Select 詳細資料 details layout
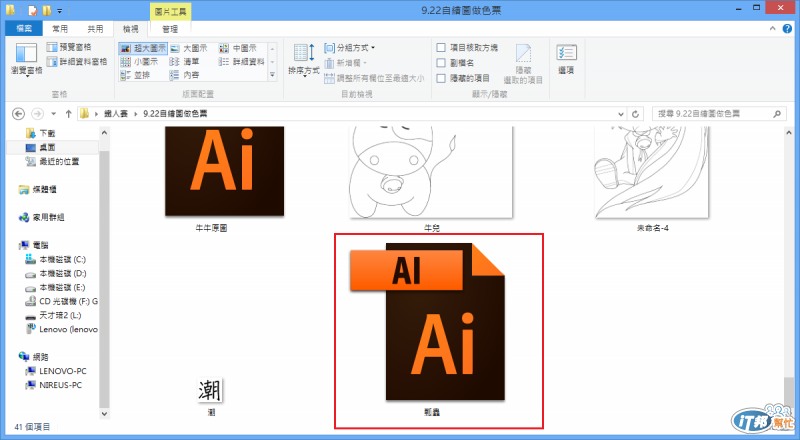This screenshot has height=440, width=800. click(x=242, y=62)
